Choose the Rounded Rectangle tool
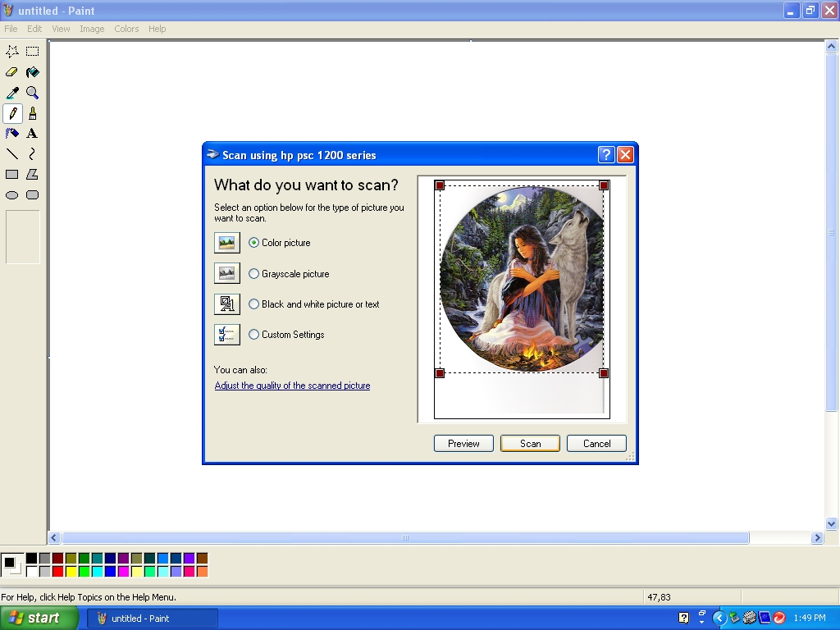The height and width of the screenshot is (630, 840). (x=33, y=195)
